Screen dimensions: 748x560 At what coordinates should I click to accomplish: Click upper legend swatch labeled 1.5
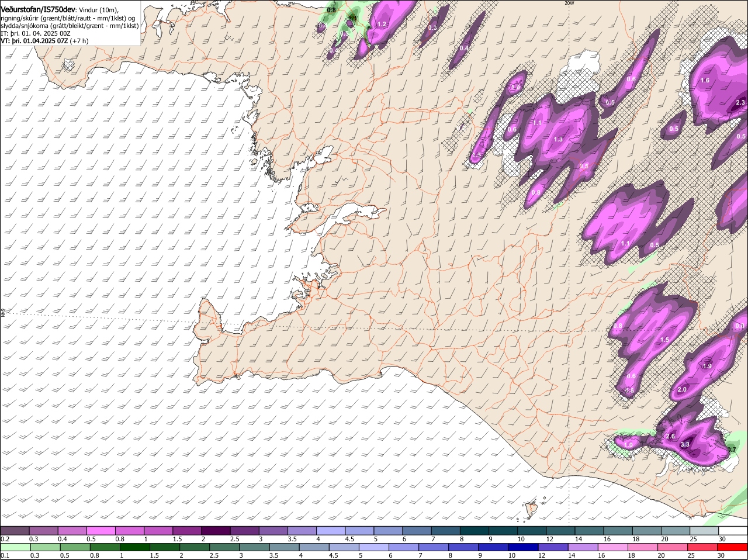click(187, 531)
